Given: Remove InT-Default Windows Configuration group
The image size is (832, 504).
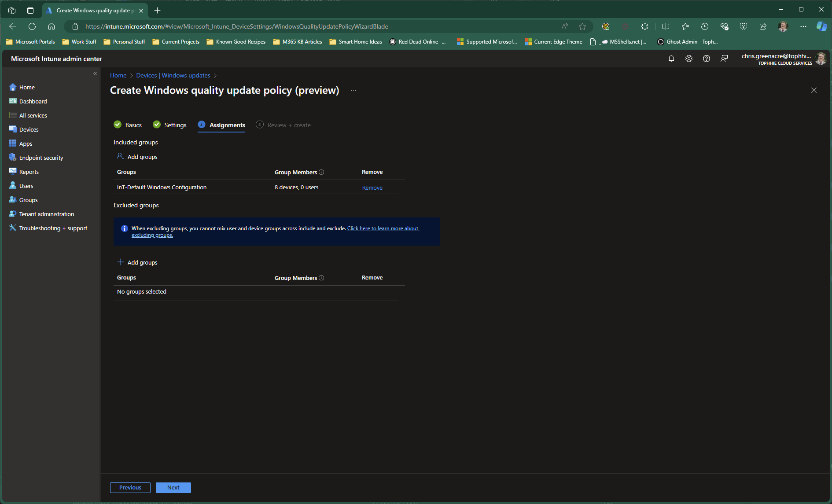Looking at the screenshot, I should (372, 188).
